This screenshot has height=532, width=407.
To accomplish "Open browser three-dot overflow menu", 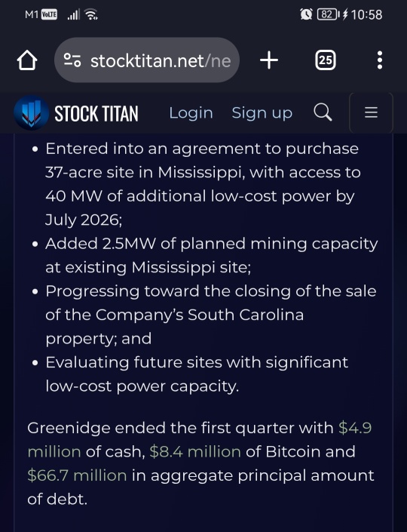I will [380, 60].
